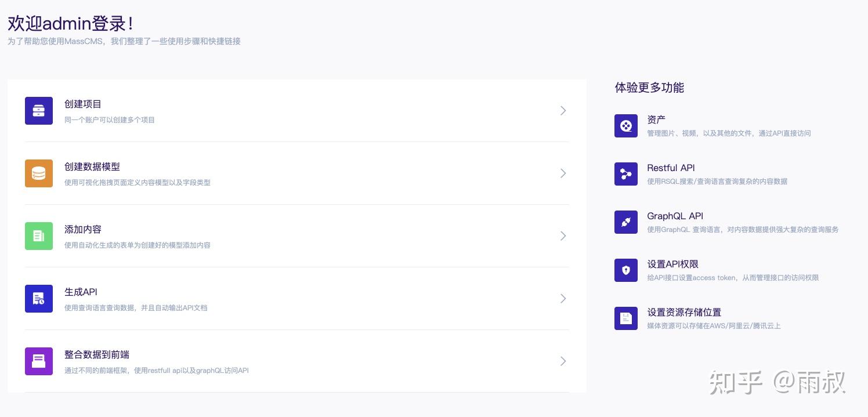Image resolution: width=868 pixels, height=417 pixels.
Task: Click the purple 整合数据到前端 icon
Action: (x=39, y=361)
